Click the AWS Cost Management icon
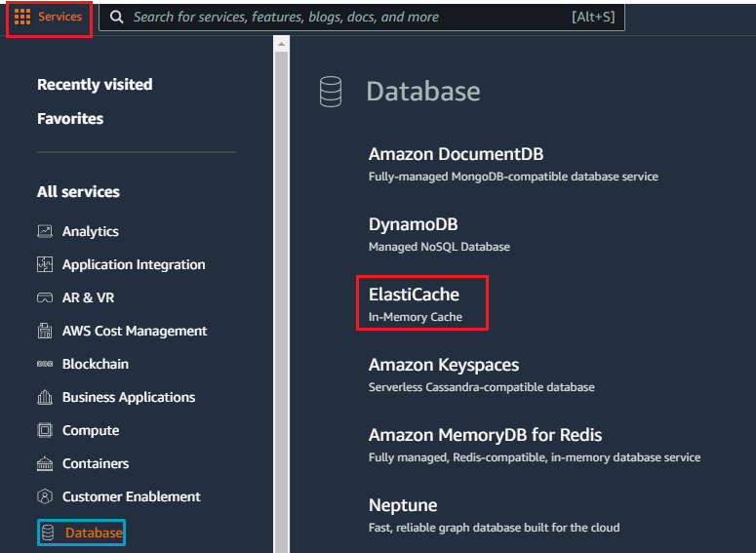Screen dimensions: 756x553 tap(45, 331)
